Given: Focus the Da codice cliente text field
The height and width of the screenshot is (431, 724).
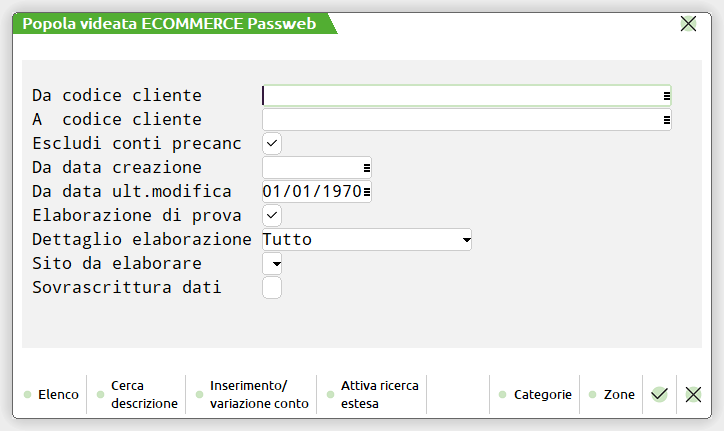Looking at the screenshot, I should (x=460, y=96).
